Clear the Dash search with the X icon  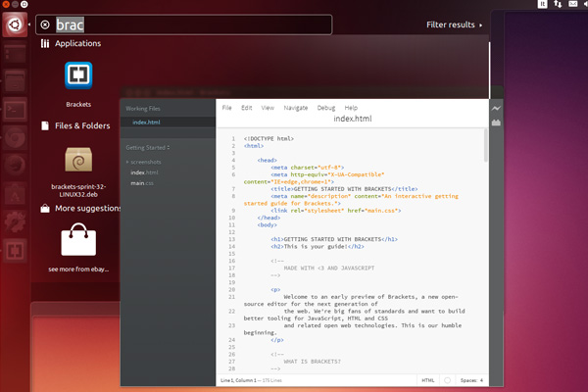tap(45, 24)
